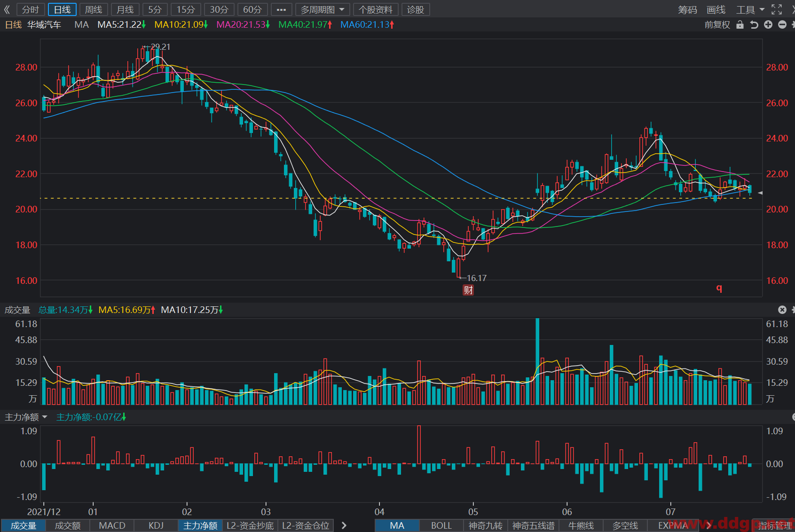Click the MA20:21.53 value label

coord(243,24)
